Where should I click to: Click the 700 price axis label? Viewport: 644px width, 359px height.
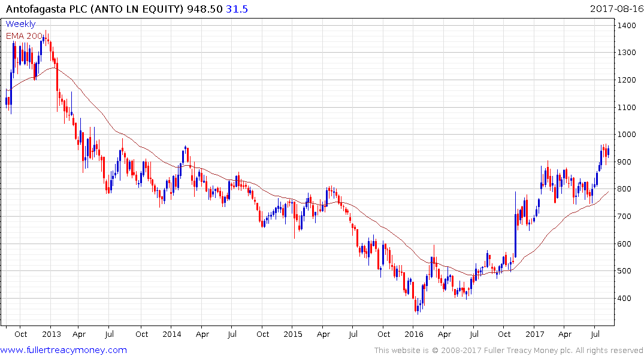coord(624,217)
